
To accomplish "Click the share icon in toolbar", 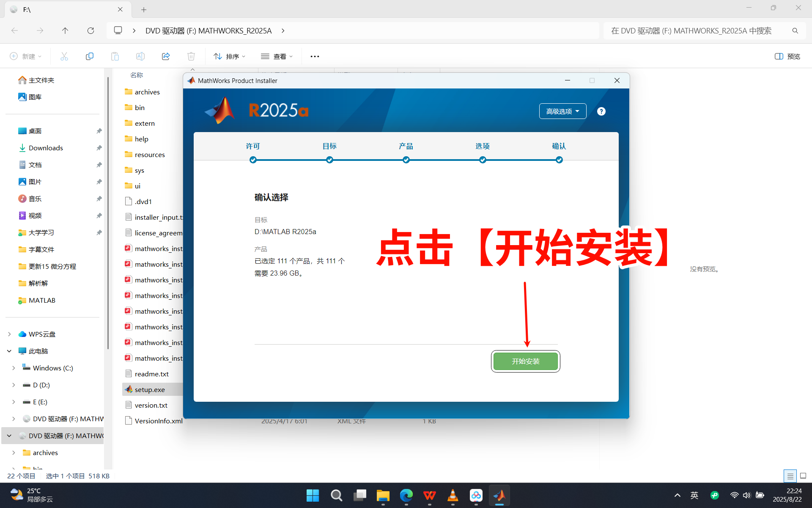I will (x=166, y=56).
